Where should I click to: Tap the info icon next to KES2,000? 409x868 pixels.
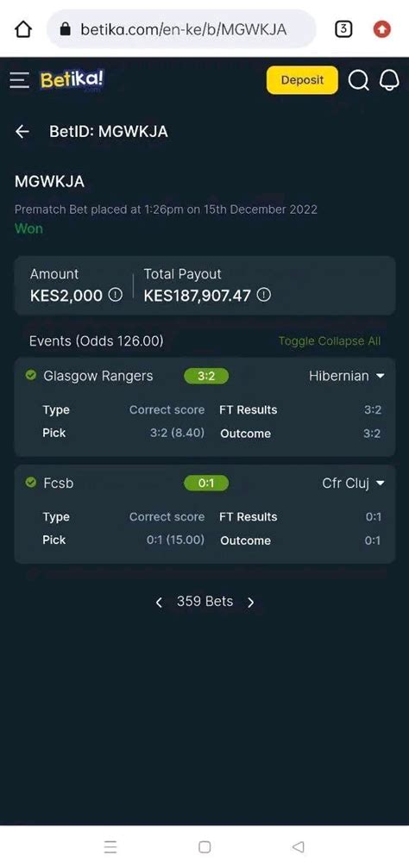[116, 295]
